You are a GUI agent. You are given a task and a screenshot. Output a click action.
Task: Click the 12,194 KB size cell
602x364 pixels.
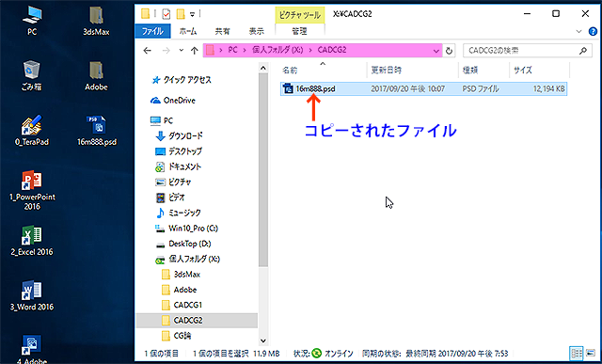pyautogui.click(x=548, y=89)
